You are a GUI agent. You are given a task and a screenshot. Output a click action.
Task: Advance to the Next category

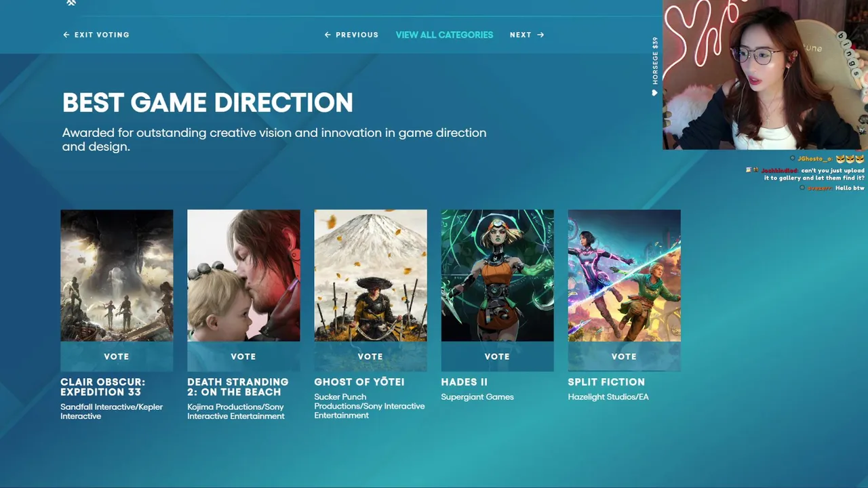click(x=527, y=35)
